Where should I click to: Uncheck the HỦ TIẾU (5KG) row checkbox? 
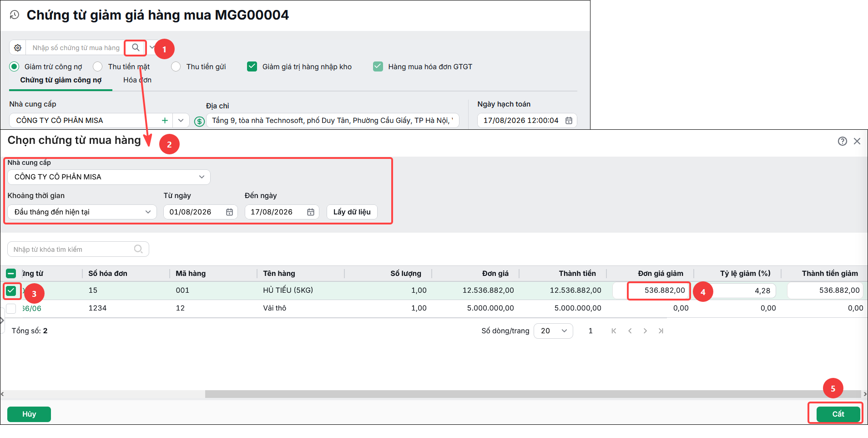click(x=11, y=290)
